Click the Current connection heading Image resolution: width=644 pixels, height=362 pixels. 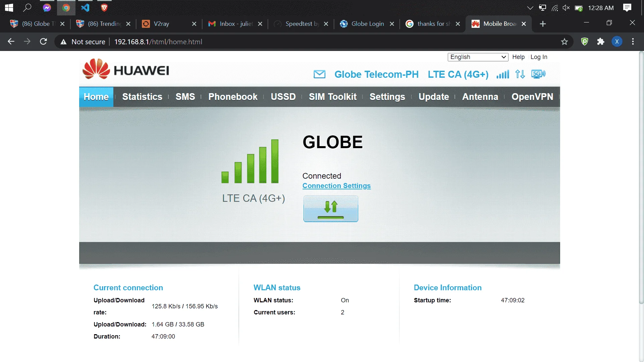pyautogui.click(x=128, y=288)
